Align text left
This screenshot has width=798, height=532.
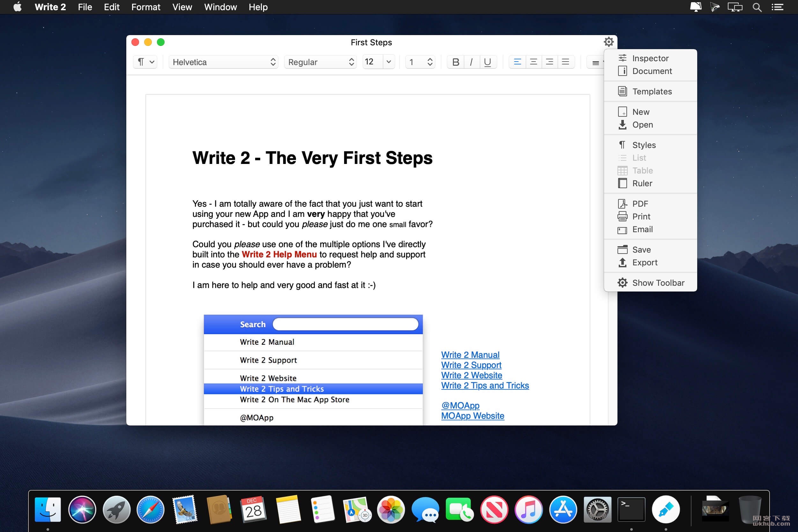click(x=517, y=62)
